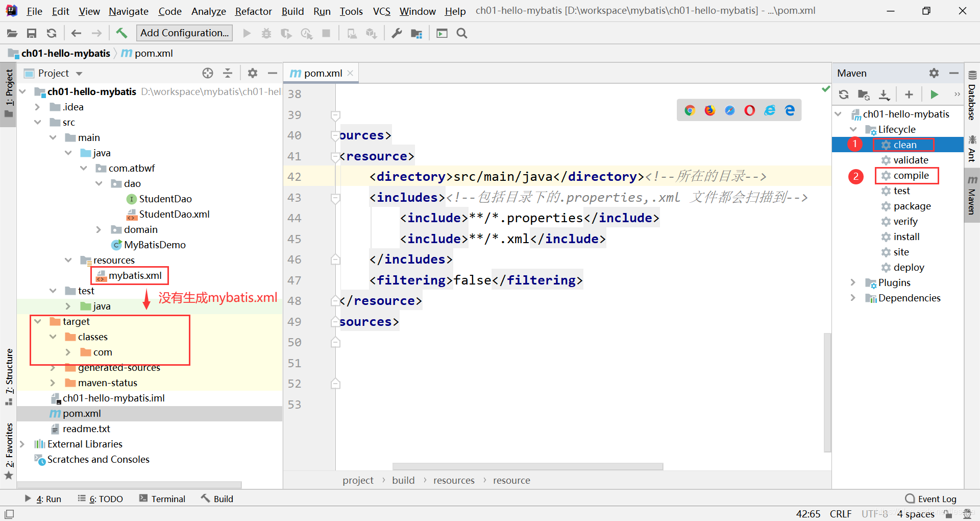Reload all Maven projects in the Maven panel
980x521 pixels.
tap(843, 94)
